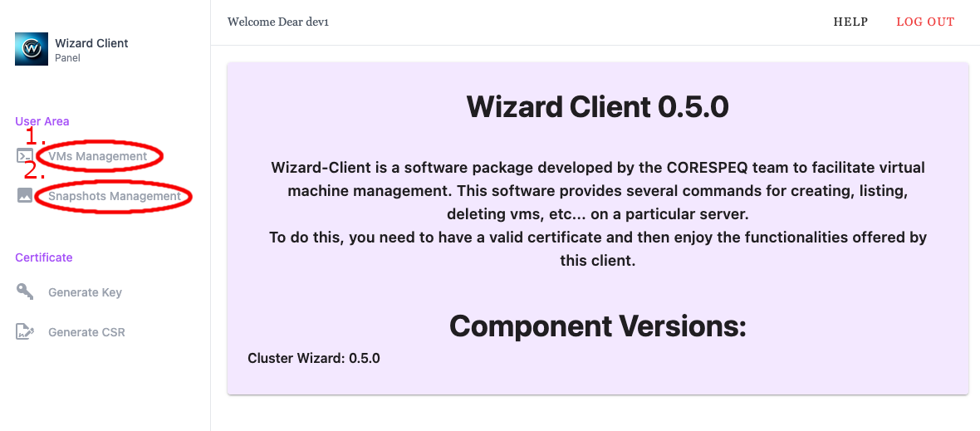Click the "Welcome Dear dev1" greeting text
980x431 pixels.
278,22
